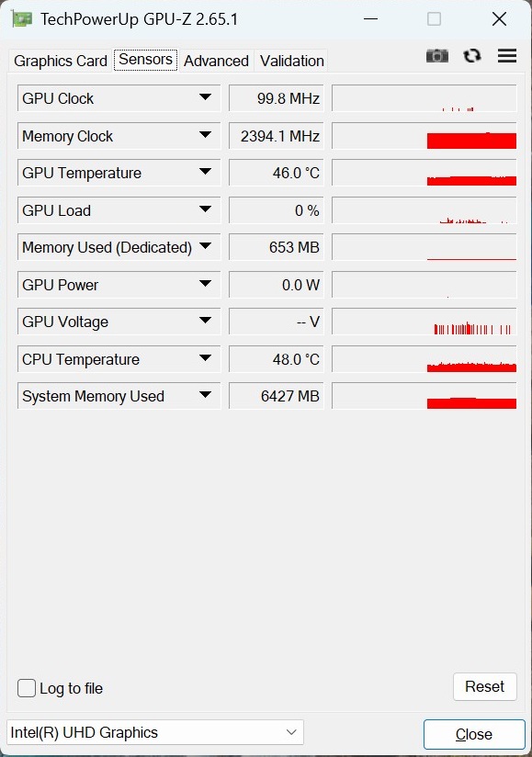Open the GPU Load sensor dropdown

[x=205, y=209]
